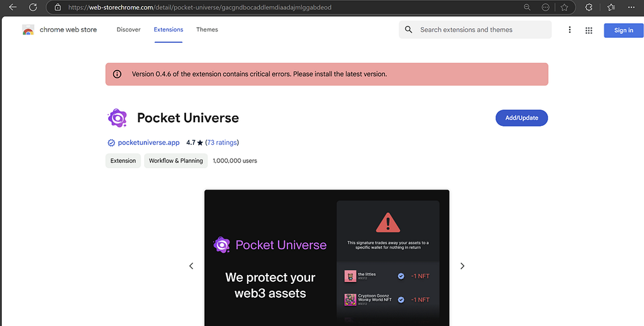Screen dimensions: 644x326
Task: Click the info icon in red warning banner
Action: pos(117,74)
